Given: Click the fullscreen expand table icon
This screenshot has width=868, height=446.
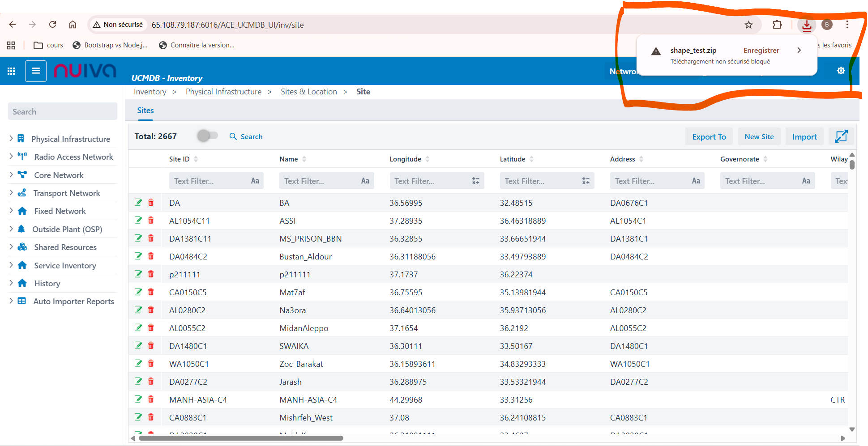Looking at the screenshot, I should click(x=841, y=136).
